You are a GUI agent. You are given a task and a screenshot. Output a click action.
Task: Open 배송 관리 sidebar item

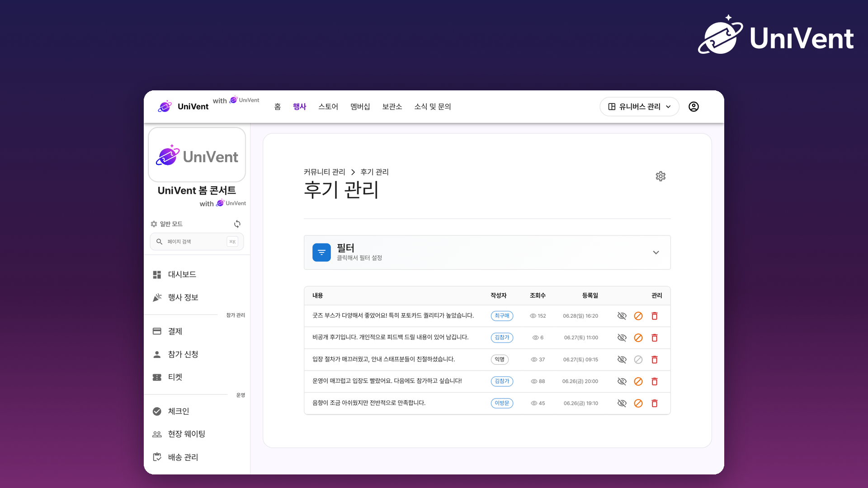pos(197,457)
